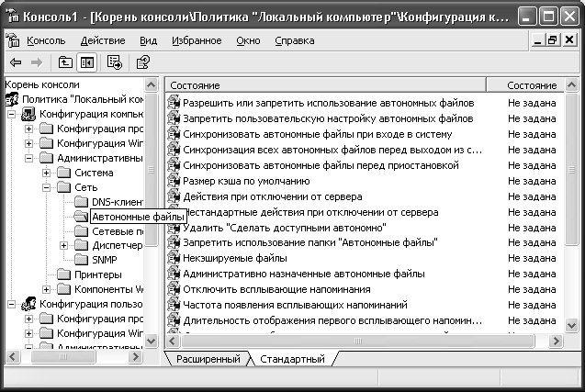Open the Избранное menu
The width and height of the screenshot is (585, 392).
(197, 40)
